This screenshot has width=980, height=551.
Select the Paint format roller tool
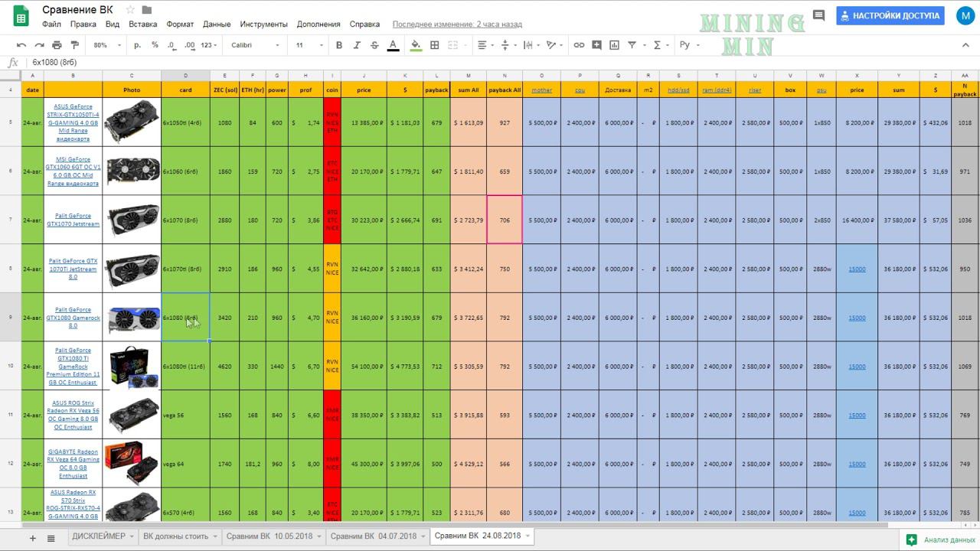click(75, 45)
